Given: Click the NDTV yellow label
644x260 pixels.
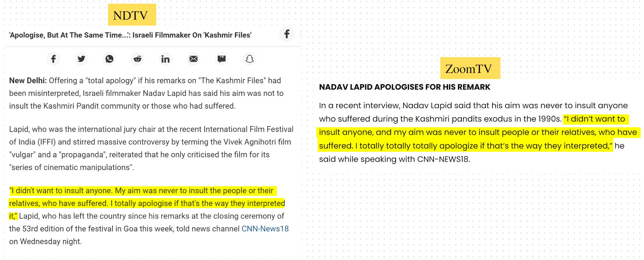Looking at the screenshot, I should (132, 15).
